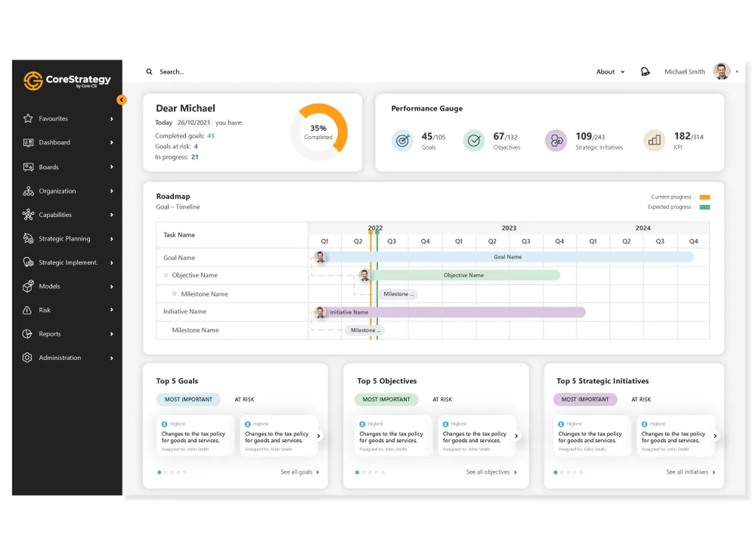Viewport: 756px width, 555px height.
Task: Select the Organization hierarchy icon
Action: pyautogui.click(x=28, y=191)
